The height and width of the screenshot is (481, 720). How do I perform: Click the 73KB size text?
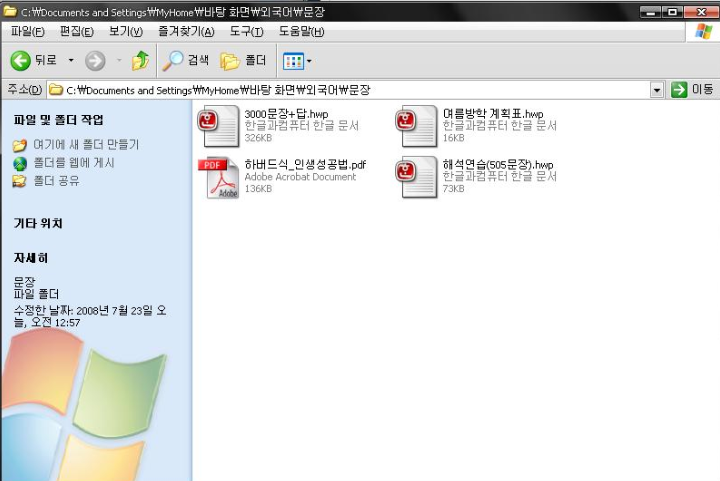[453, 189]
